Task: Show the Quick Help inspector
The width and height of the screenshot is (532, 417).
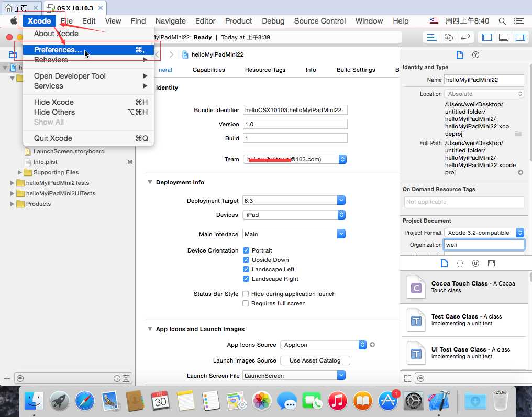Action: pos(475,54)
